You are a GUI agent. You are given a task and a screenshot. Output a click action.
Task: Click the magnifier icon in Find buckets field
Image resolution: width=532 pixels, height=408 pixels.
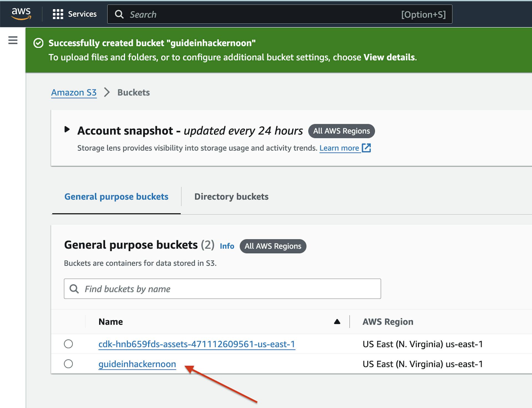[74, 289]
